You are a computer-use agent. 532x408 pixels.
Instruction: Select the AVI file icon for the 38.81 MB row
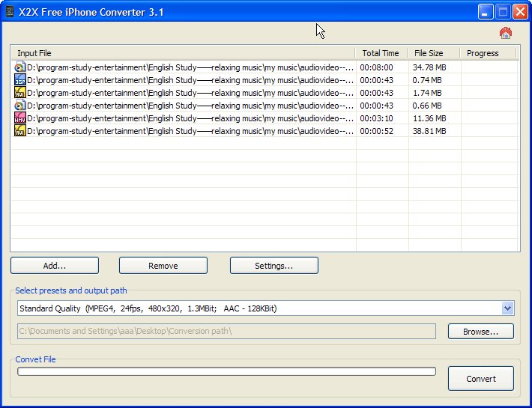point(20,131)
